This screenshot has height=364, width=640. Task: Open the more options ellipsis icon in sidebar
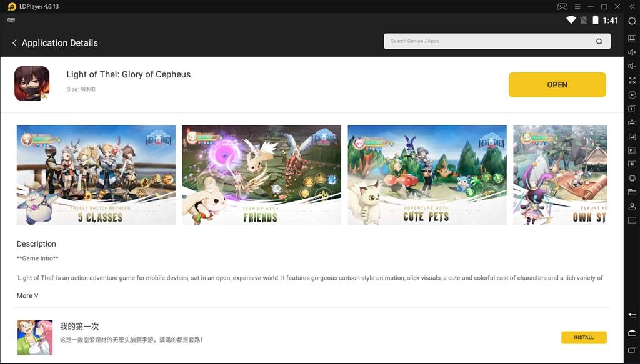632,220
